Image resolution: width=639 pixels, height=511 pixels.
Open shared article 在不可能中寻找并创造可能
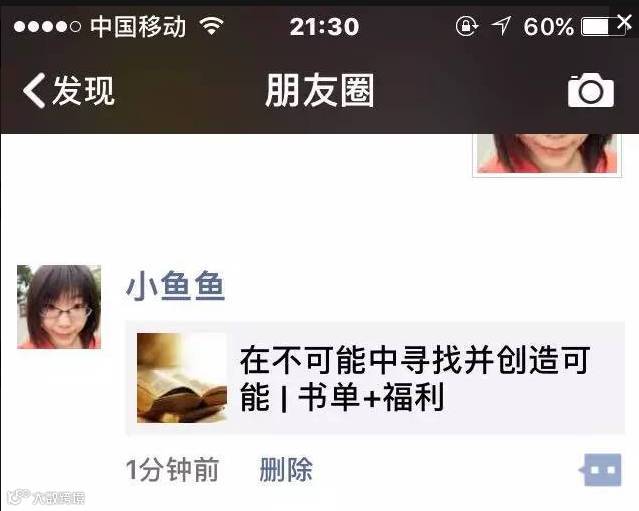tap(375, 378)
